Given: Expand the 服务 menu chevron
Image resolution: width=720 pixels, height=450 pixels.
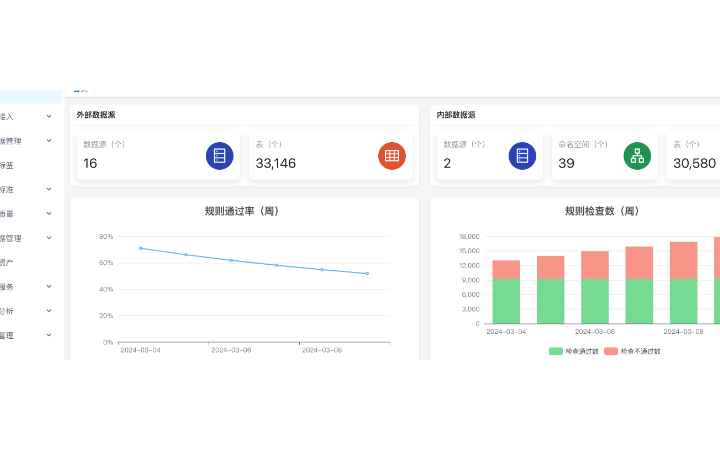Looking at the screenshot, I should [49, 286].
